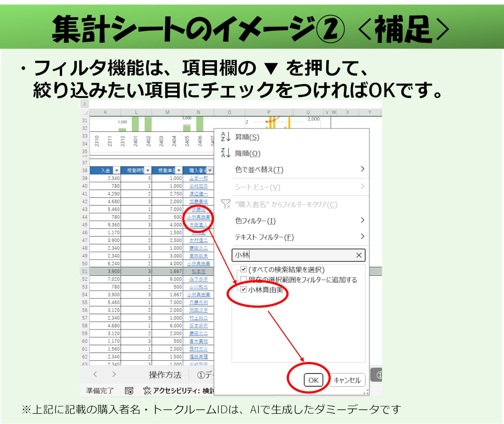Select the highlighted row 51 header
The image size is (504, 424).
click(85, 271)
